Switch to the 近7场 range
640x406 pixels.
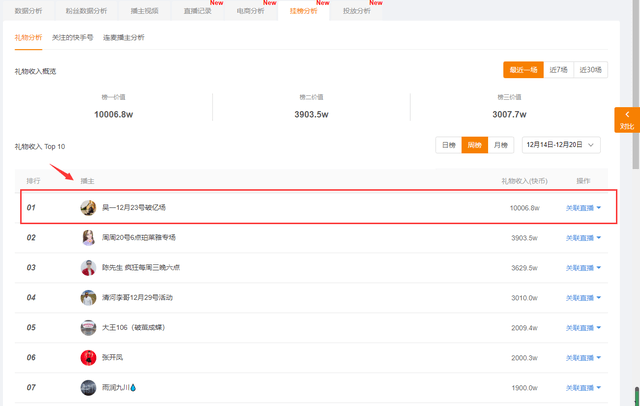(558, 70)
